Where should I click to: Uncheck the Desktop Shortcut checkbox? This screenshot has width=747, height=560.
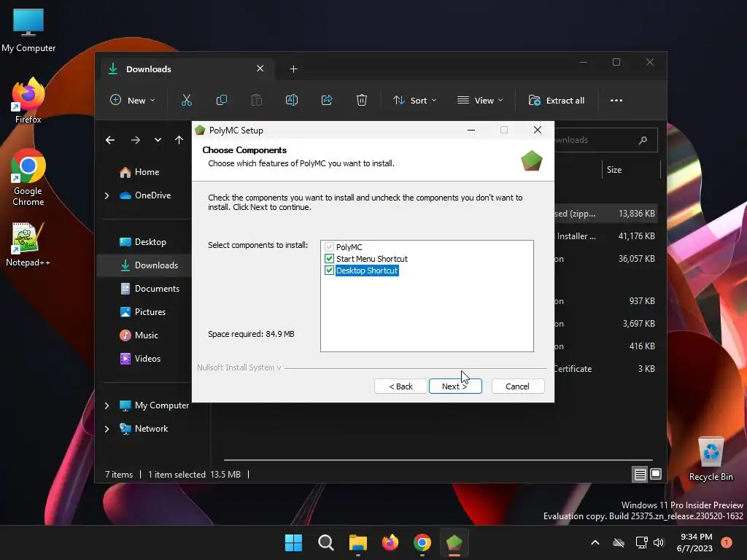tap(329, 271)
